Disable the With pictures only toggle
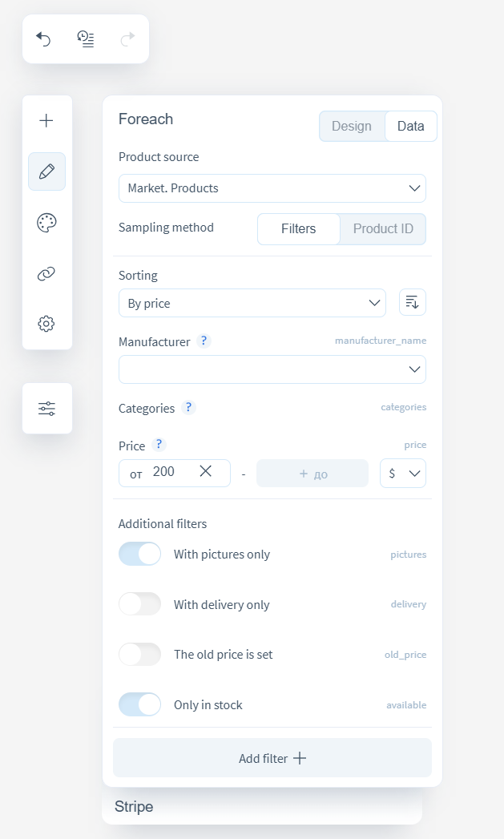This screenshot has width=504, height=839. coord(140,554)
